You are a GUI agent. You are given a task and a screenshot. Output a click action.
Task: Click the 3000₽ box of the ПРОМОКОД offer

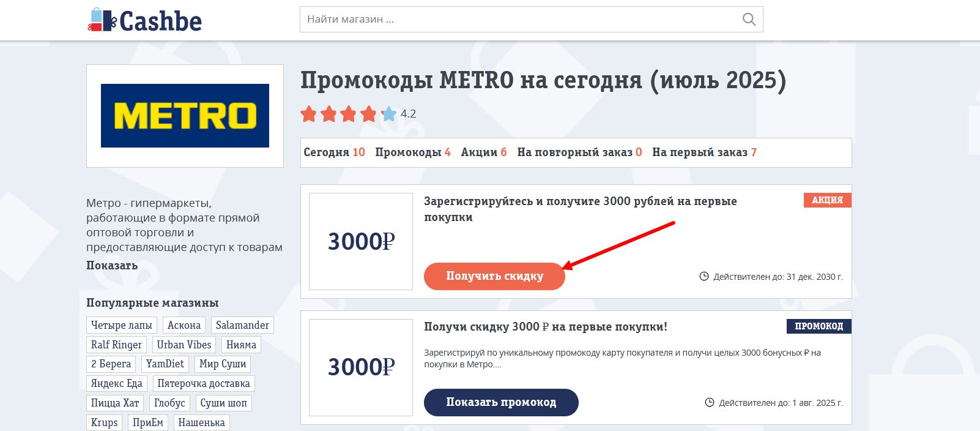coord(361,367)
